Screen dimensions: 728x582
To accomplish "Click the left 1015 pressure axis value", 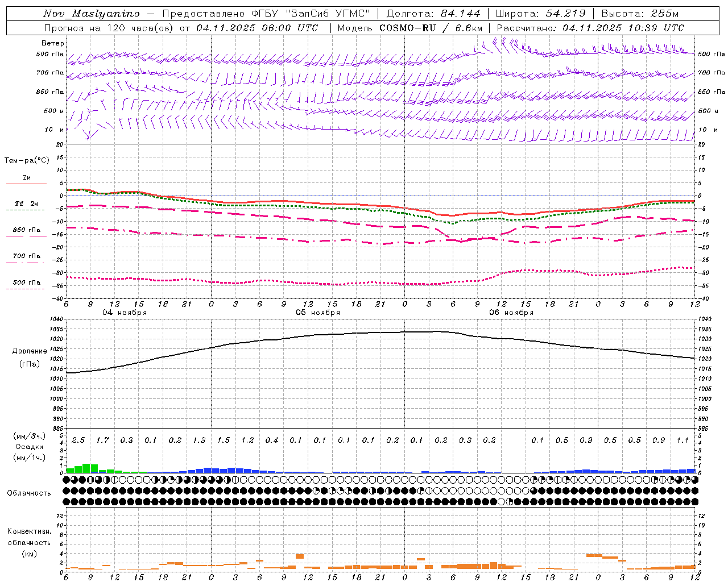I will (57, 369).
